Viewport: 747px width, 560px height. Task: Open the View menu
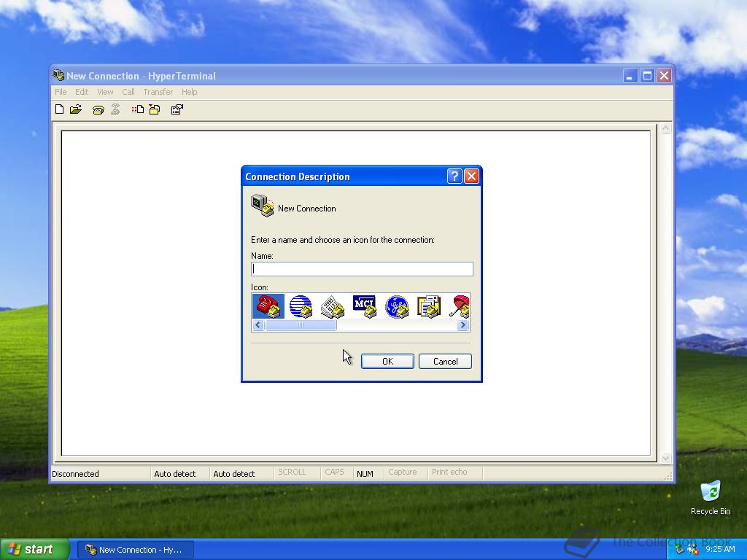(105, 92)
